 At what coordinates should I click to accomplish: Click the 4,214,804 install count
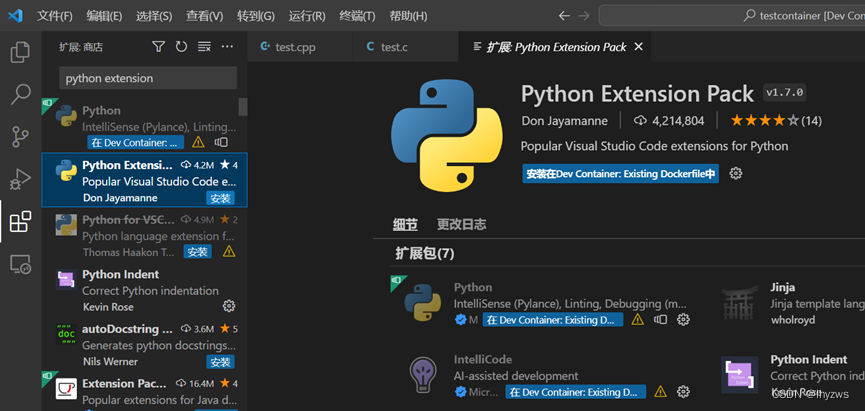tap(669, 121)
